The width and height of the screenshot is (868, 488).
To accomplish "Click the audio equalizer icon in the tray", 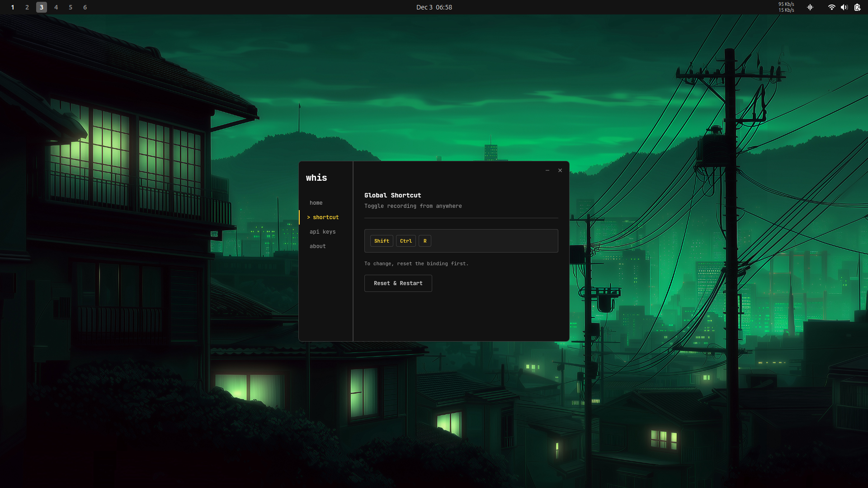I will click(810, 7).
